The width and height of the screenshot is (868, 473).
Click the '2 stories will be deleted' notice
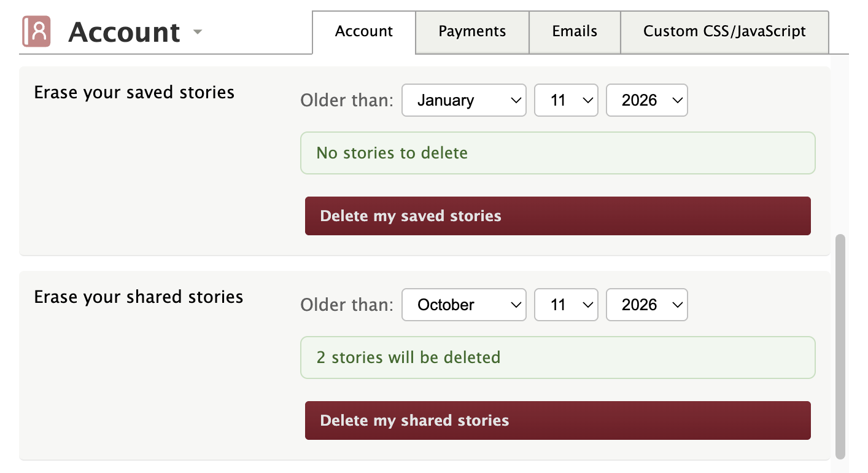click(x=557, y=358)
